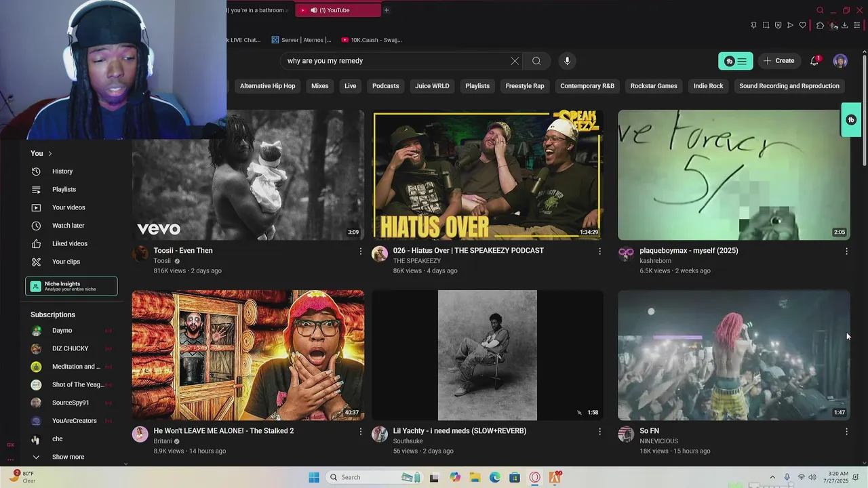Open Windows Start menu
Viewport: 868px width, 488px height.
pyautogui.click(x=314, y=477)
